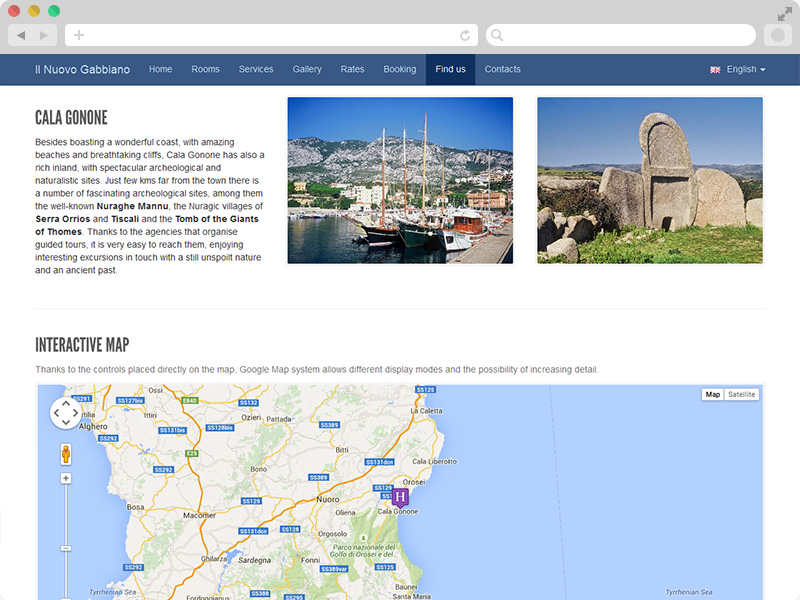Click the La Caletta map label
Viewport: 800px width, 600px height.
click(427, 411)
